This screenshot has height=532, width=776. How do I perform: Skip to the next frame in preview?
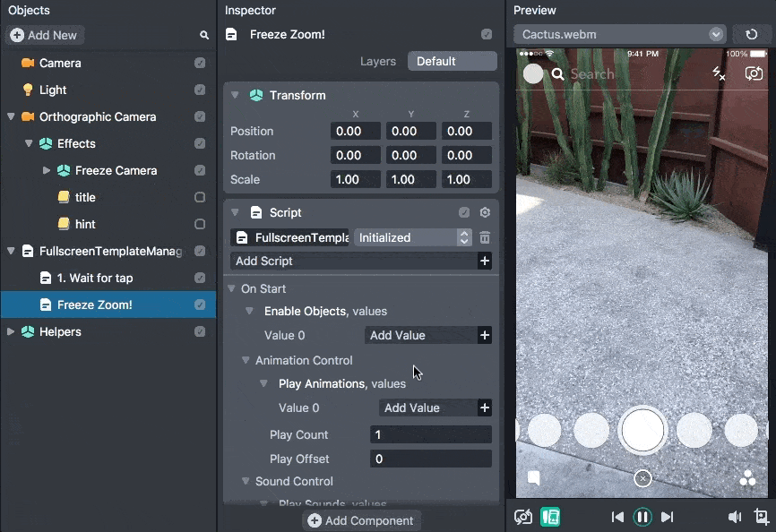tap(667, 517)
